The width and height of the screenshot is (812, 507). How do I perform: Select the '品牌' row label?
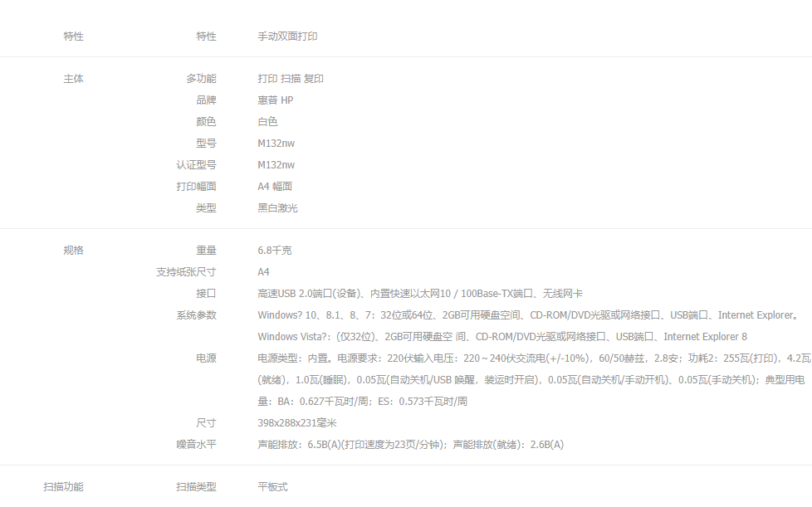click(206, 100)
